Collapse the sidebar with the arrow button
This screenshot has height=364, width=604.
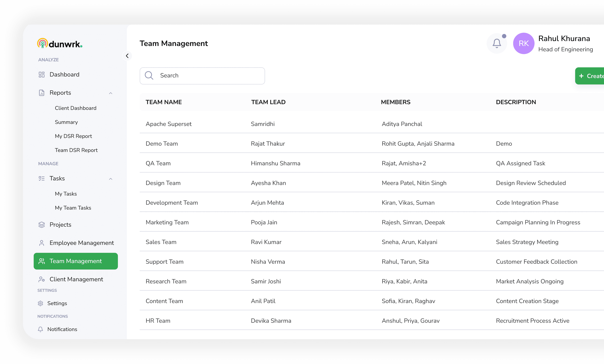(x=127, y=56)
